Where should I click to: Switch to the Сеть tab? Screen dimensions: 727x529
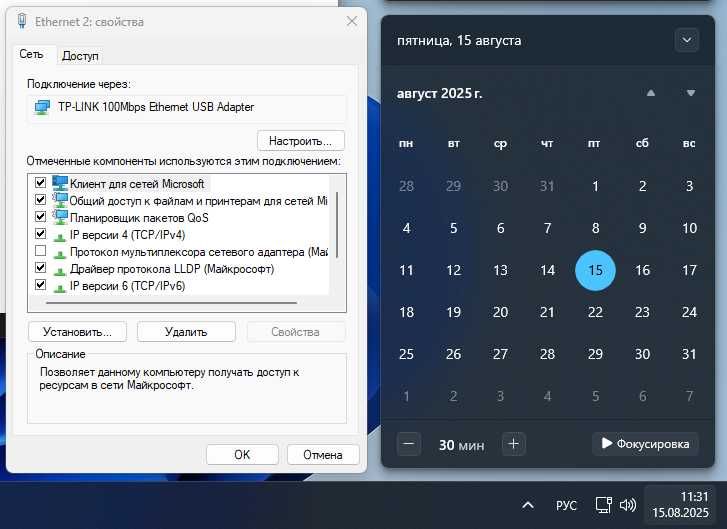coord(31,54)
